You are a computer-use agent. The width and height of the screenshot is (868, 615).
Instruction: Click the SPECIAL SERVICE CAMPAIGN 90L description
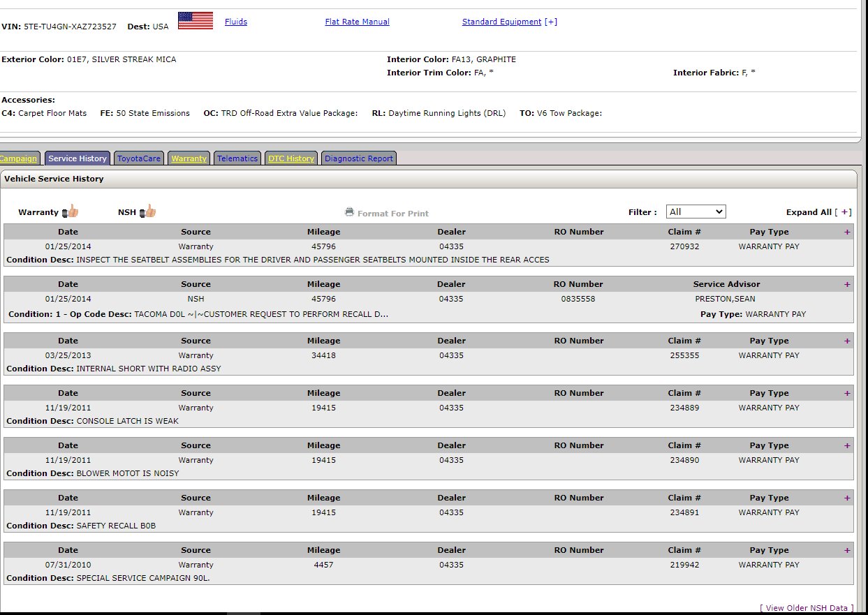(143, 578)
